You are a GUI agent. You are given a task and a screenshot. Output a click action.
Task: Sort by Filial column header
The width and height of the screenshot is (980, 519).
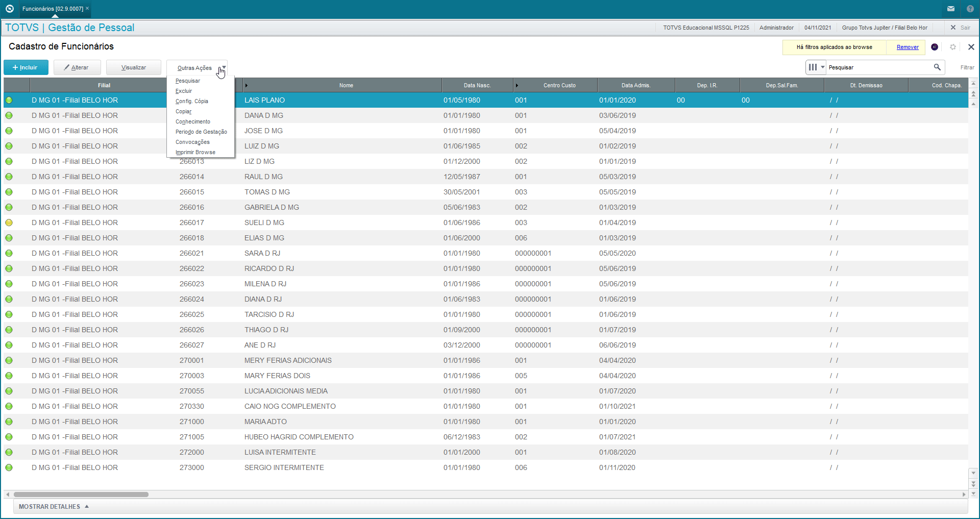[x=104, y=85]
